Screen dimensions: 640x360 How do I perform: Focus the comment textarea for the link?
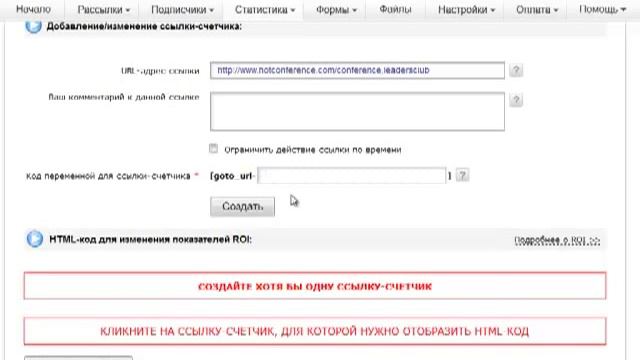[357, 111]
